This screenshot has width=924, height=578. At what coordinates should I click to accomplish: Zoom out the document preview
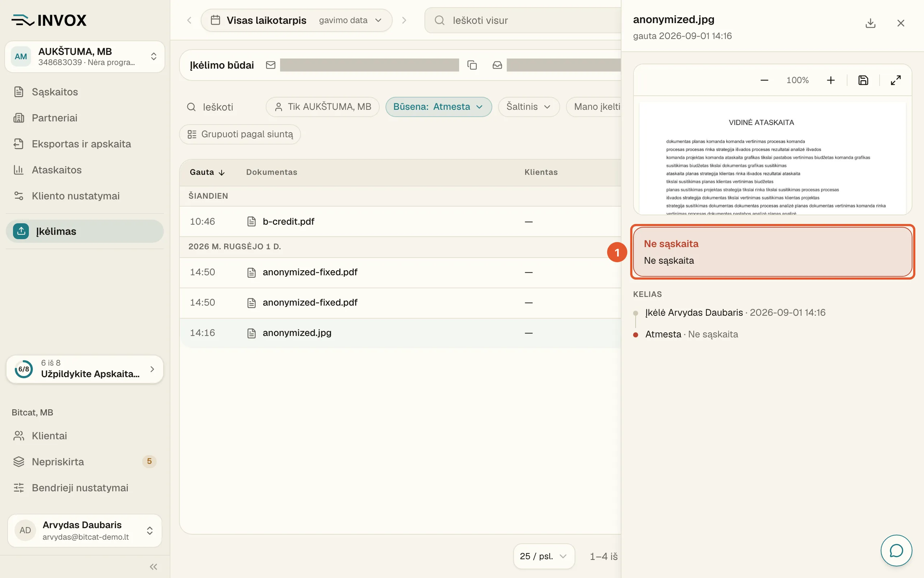click(764, 80)
